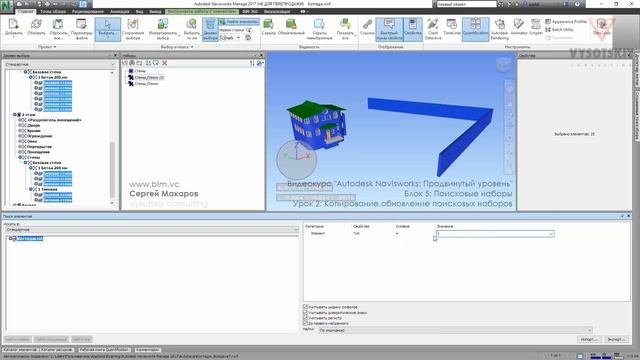This screenshot has height=360, width=640.
Task: Toggle Учитывать диакритические знаки checkbox
Action: click(x=305, y=312)
